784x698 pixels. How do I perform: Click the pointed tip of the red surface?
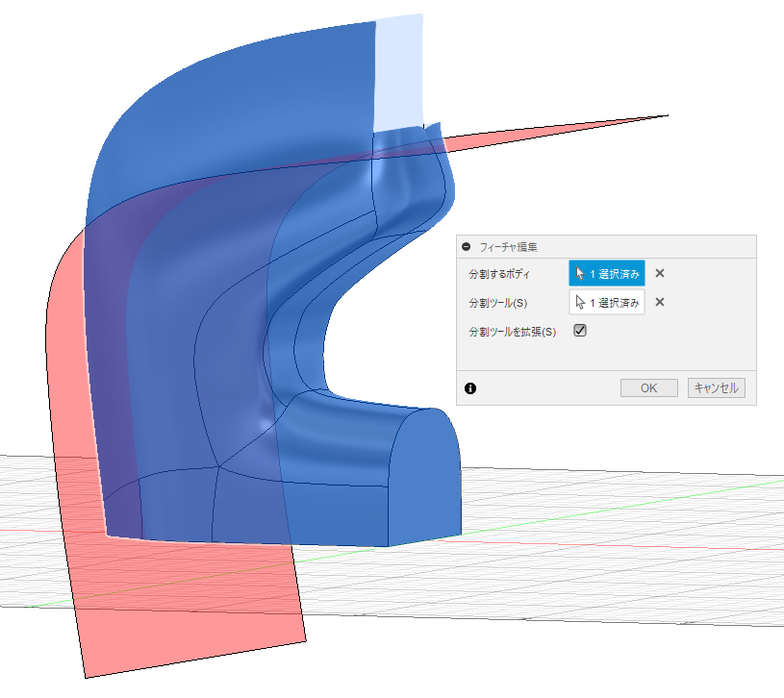(664, 116)
